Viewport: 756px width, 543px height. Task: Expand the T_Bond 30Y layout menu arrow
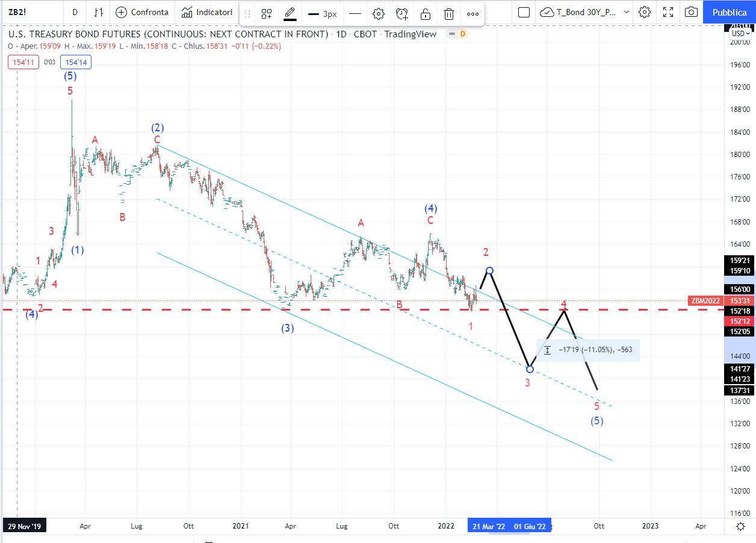tap(627, 12)
